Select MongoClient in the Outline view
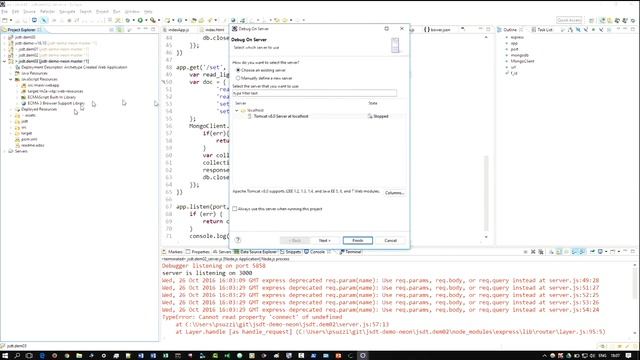Image resolution: width=640 pixels, height=360 pixels. (522, 61)
